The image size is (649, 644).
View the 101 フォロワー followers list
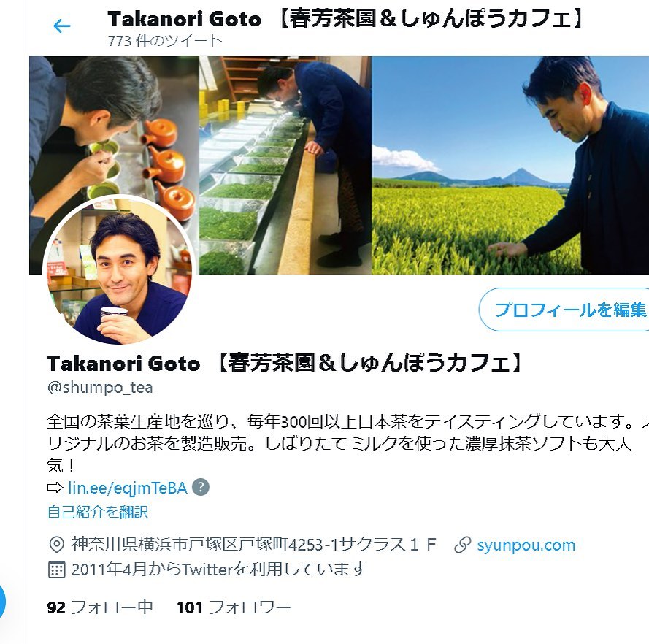[234, 607]
